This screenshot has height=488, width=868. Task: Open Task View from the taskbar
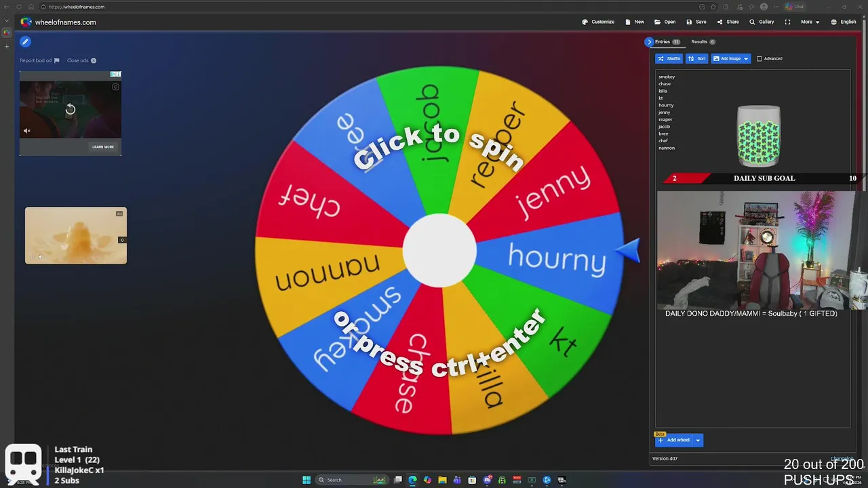(398, 480)
